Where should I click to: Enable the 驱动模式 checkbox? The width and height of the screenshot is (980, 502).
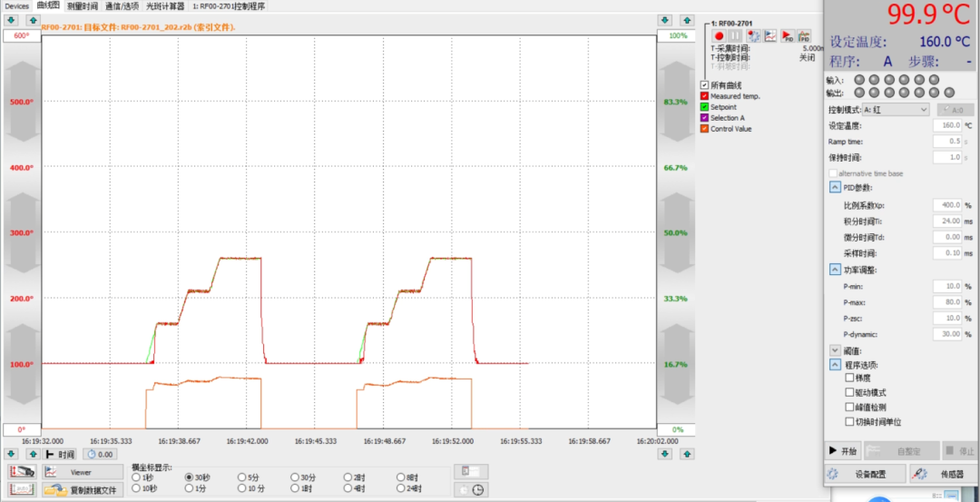tap(849, 392)
